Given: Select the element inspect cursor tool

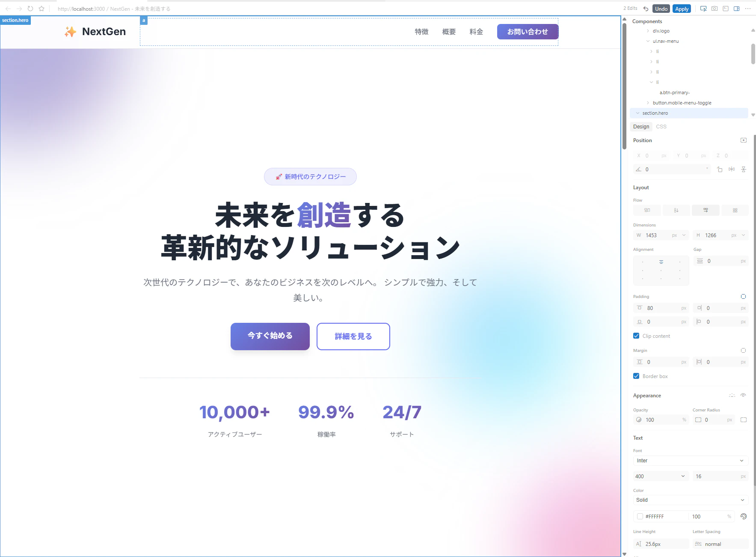Looking at the screenshot, I should point(704,8).
